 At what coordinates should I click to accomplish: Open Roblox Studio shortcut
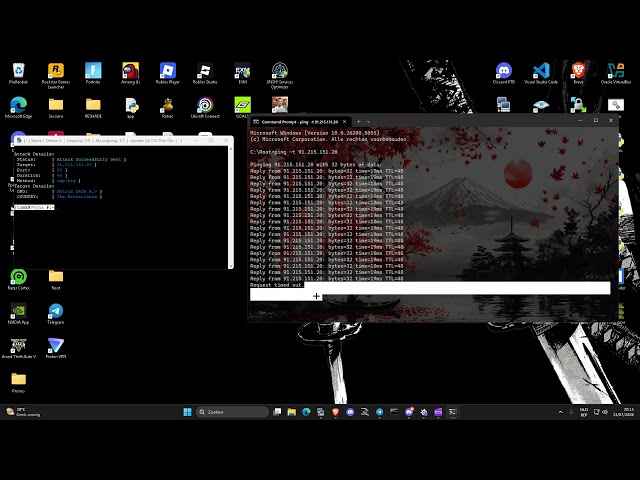pos(205,73)
